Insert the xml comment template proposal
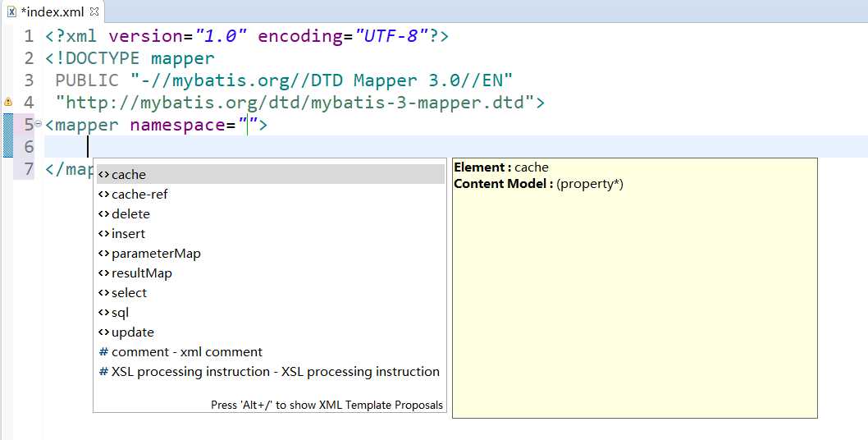Screen dimensions: 868x440 (271, 352)
